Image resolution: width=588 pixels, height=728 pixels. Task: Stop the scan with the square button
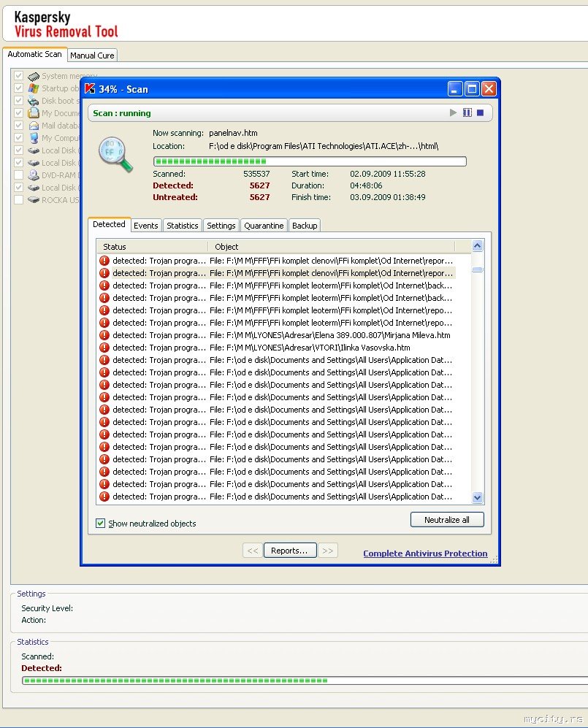click(480, 113)
